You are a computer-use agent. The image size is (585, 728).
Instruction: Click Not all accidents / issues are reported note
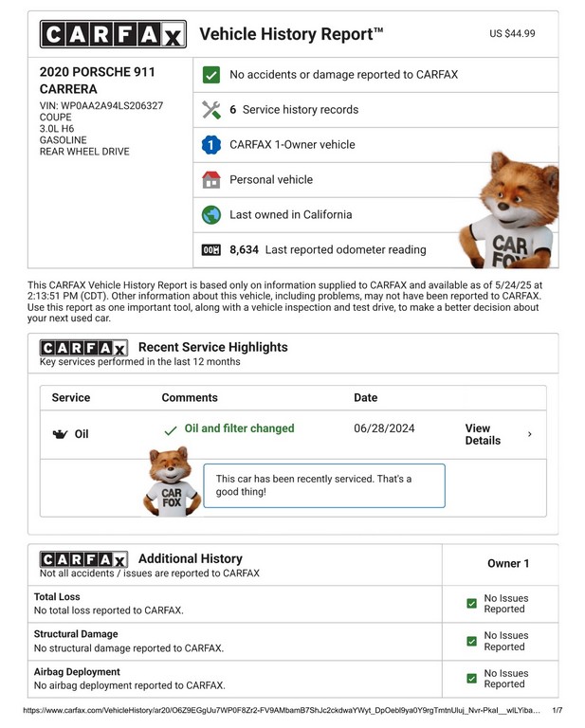click(150, 573)
